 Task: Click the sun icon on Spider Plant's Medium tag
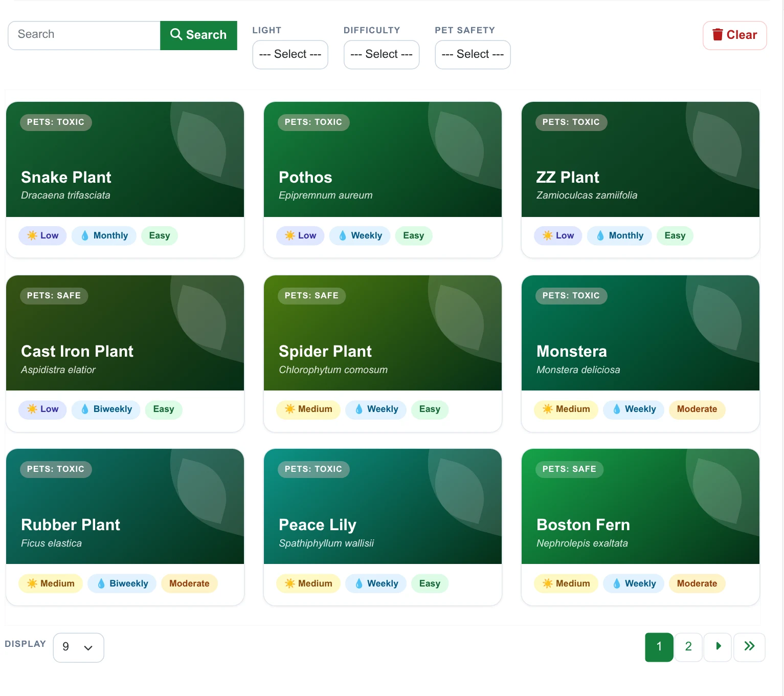(290, 409)
